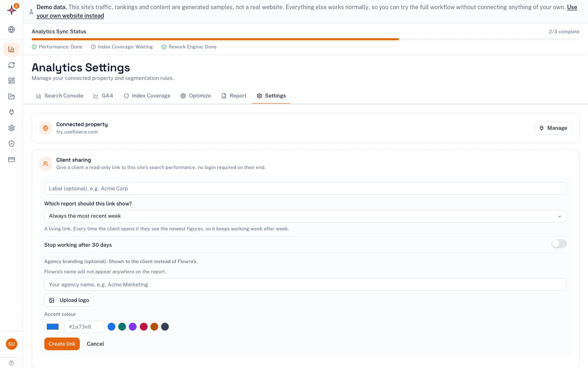Image resolution: width=588 pixels, height=368 pixels.
Task: Open the globe icon in the sidebar
Action: point(11,29)
